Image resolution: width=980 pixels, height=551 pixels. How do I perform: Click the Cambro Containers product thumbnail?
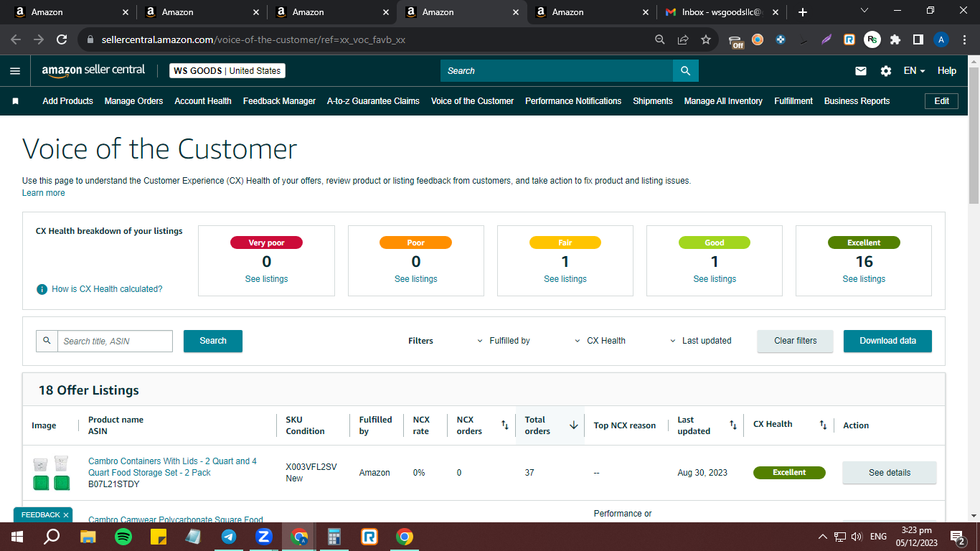pos(51,473)
